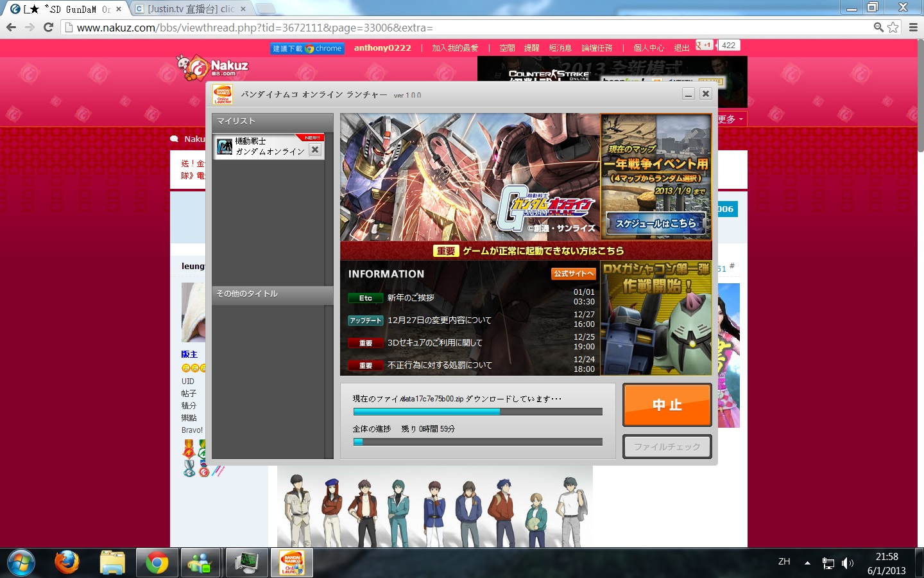Click the current file download progress bar
The image size is (924, 578).
477,412
